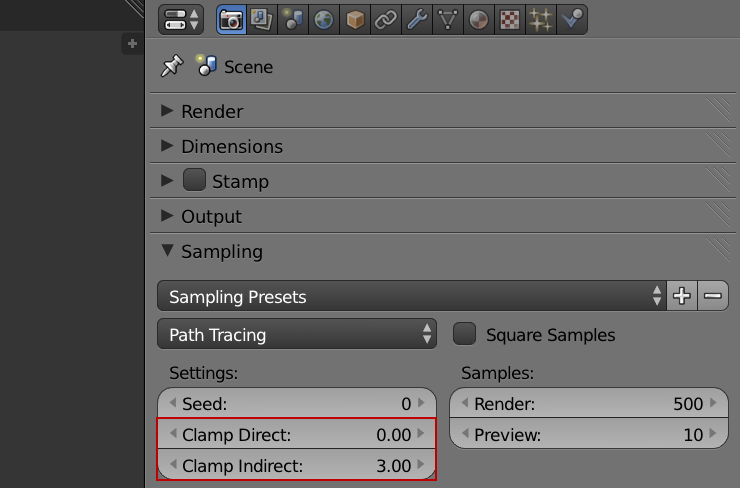Viewport: 740px width, 488px height.
Task: Click the plus button to open the side region
Action: 132,44
